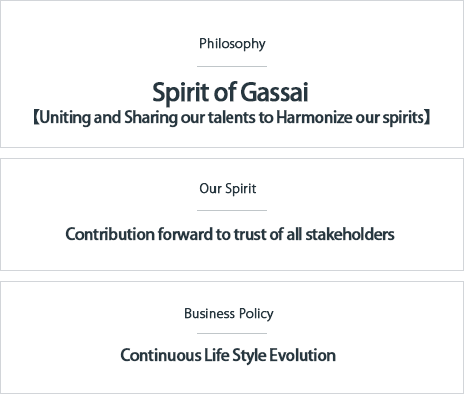
Task: Click the word Gassai in the title
Action: 274,92
